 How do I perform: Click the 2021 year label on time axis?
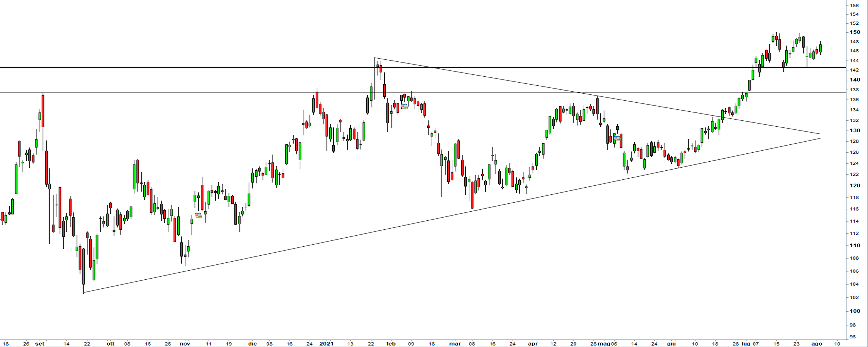tap(326, 344)
